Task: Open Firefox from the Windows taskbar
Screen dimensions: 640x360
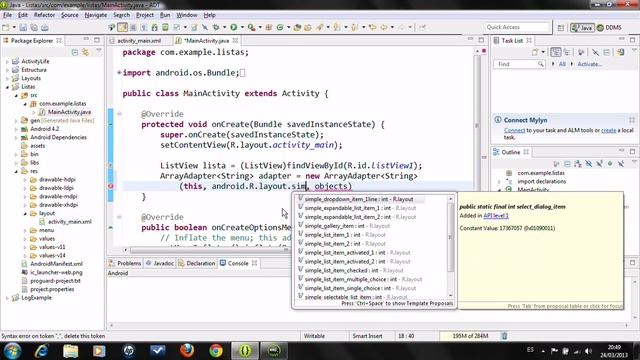Action: pyautogui.click(x=187, y=351)
